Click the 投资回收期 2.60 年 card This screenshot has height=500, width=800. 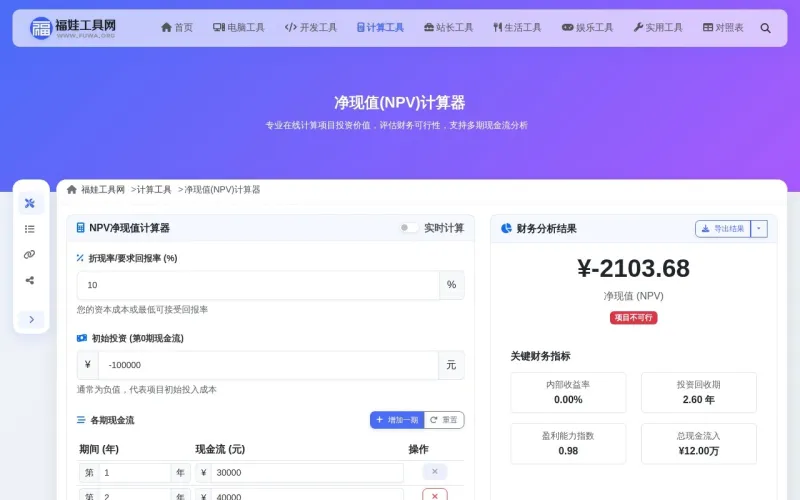click(698, 392)
